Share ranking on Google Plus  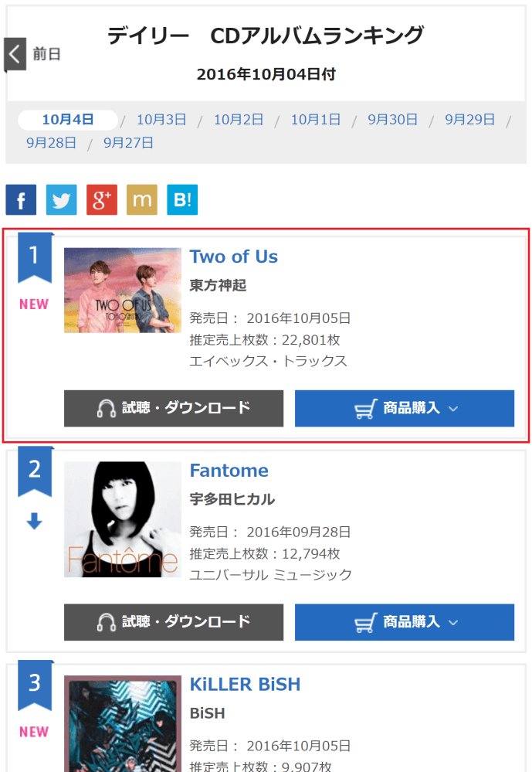101,199
